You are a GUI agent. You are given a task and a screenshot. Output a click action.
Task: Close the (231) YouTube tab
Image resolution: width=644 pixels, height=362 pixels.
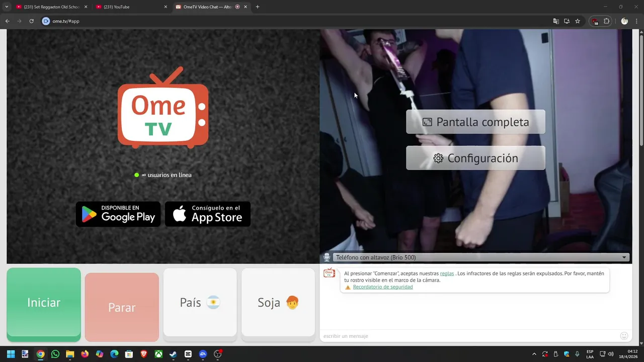(166, 7)
